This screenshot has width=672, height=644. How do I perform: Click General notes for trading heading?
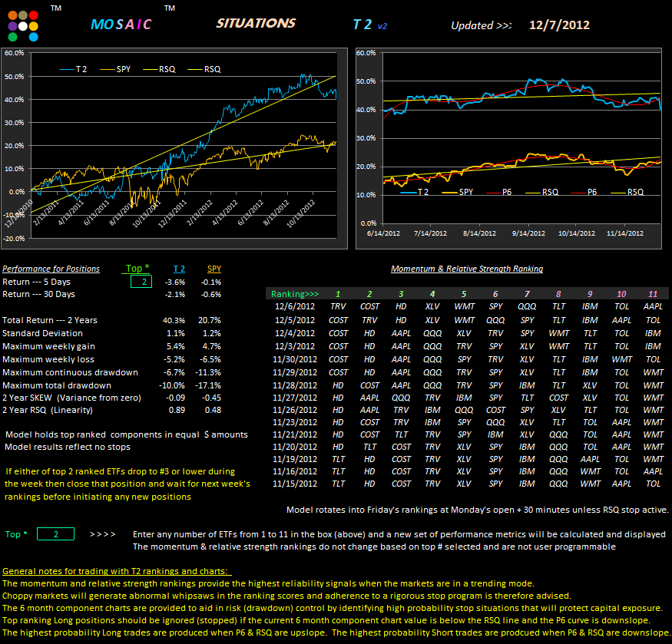click(117, 571)
